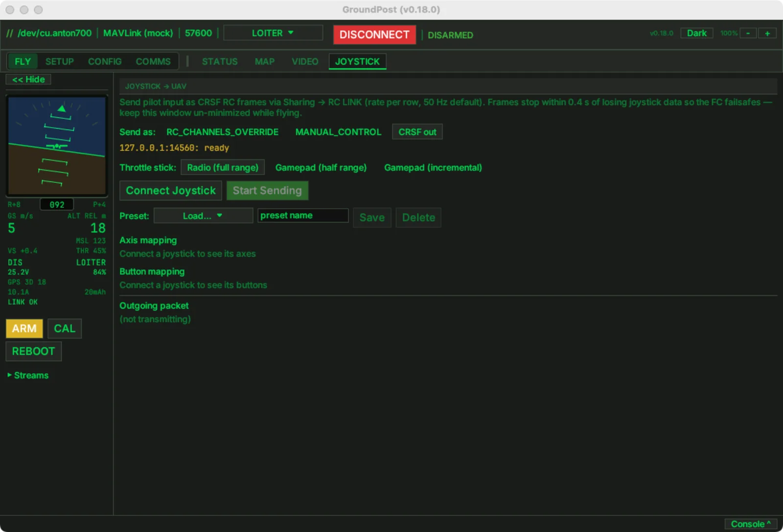Open the LOITER flight mode dropdown
Screen dimensions: 783x532
coord(273,33)
